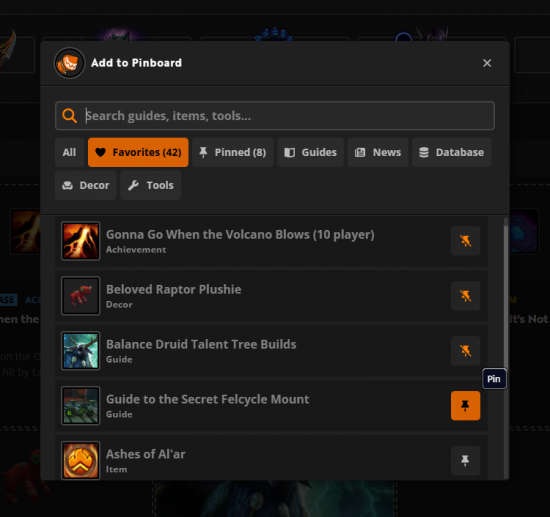Select 'Gonna Go When the Volcano Blows (10 player)'
This screenshot has width=550, height=517.
[240, 234]
